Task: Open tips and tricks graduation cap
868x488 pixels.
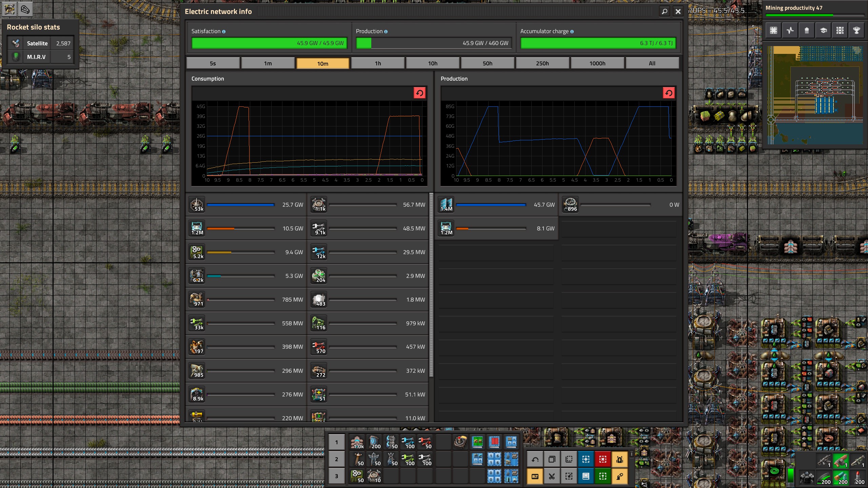Action: point(823,30)
